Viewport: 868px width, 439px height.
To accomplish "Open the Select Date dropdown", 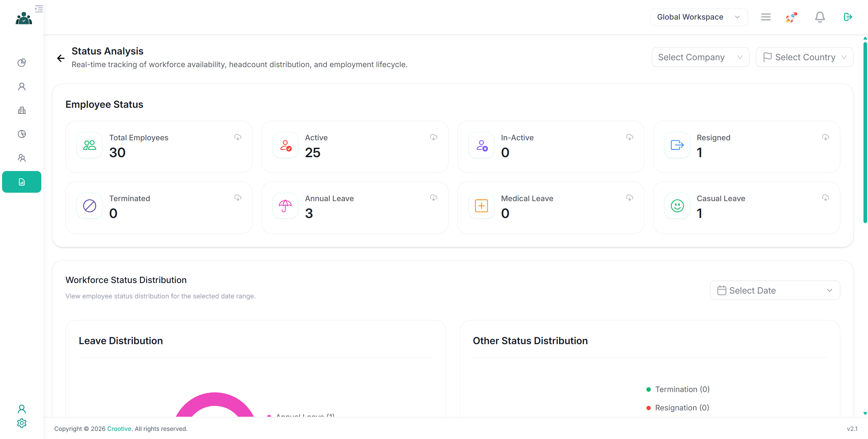I will pyautogui.click(x=775, y=290).
